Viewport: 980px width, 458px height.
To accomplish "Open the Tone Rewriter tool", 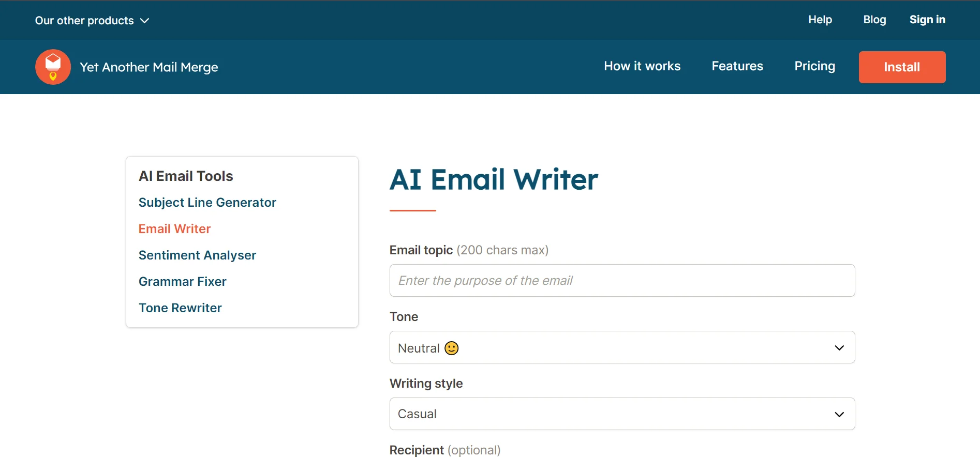I will [x=180, y=308].
